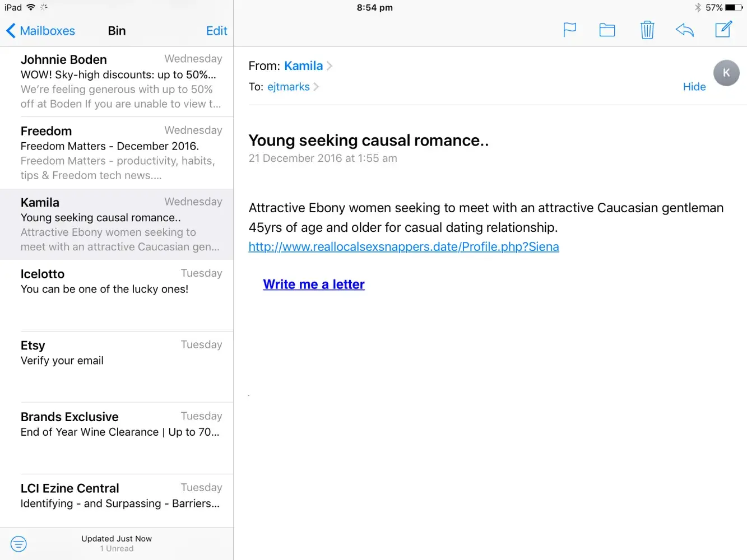The height and width of the screenshot is (560, 747).
Task: Tap Edit in the Bin list
Action: 216,31
